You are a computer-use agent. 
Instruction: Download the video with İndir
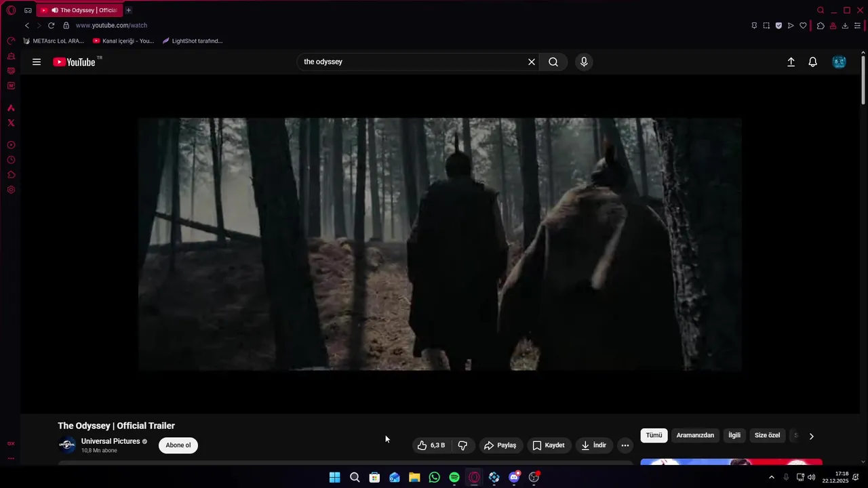[x=595, y=445]
